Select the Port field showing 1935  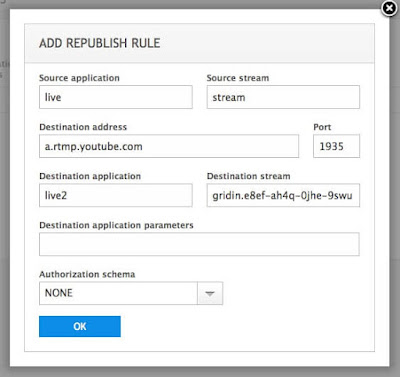pos(336,146)
